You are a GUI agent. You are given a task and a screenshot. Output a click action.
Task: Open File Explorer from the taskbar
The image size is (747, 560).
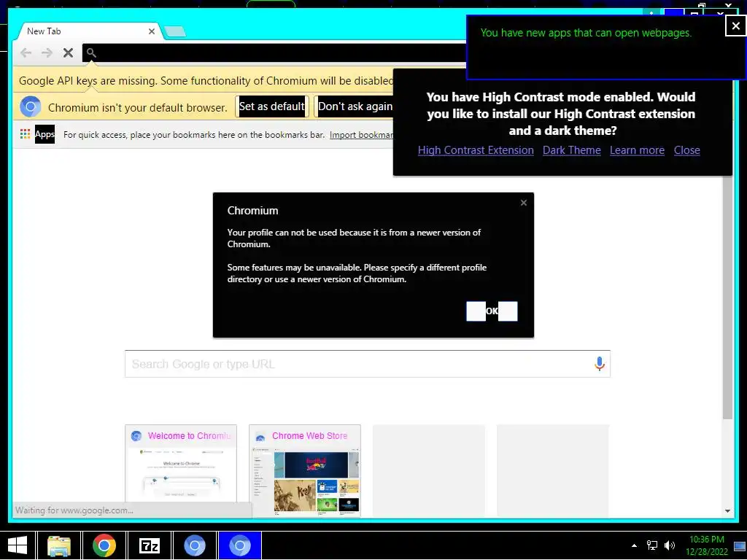[59, 545]
